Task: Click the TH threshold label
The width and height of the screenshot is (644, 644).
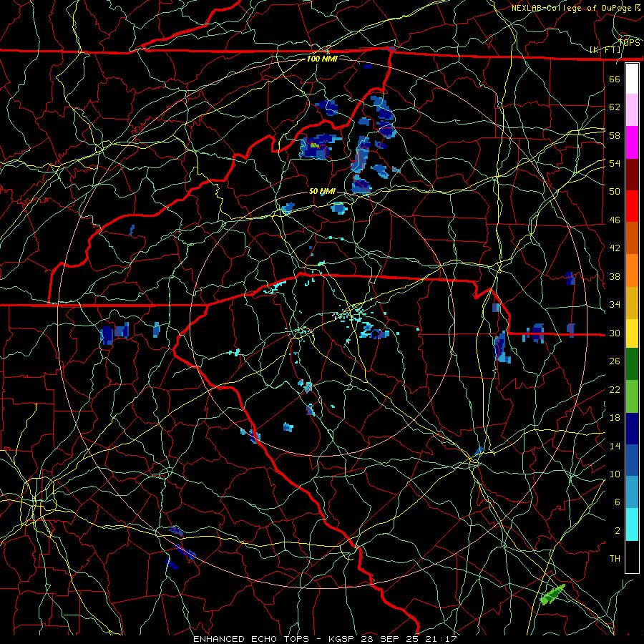Action: [615, 559]
